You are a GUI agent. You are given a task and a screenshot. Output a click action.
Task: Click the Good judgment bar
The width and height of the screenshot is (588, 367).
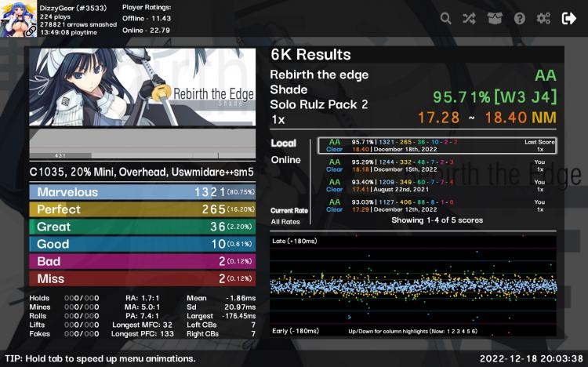pyautogui.click(x=143, y=244)
